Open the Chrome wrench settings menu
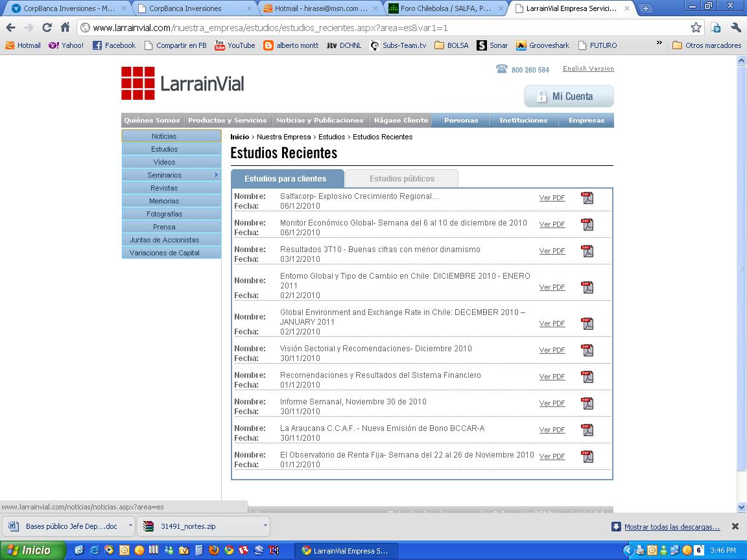Screen dimensions: 747x560 click(735, 28)
